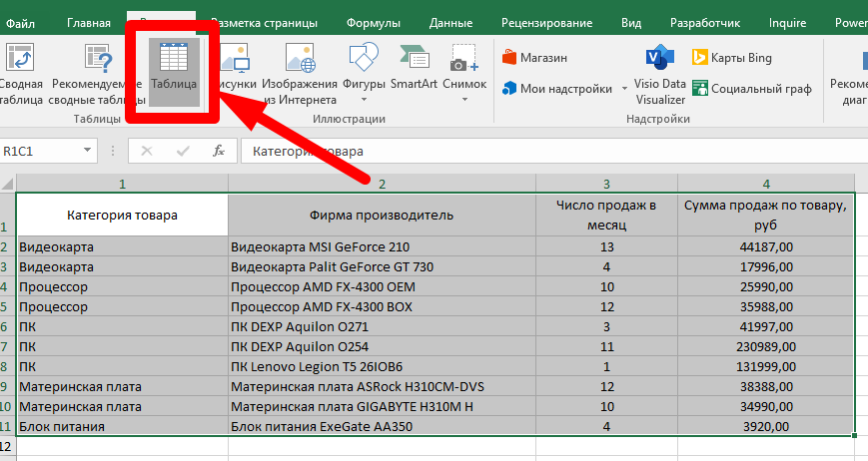This screenshot has width=868, height=461.
Task: Switch to the Главная tab
Action: click(x=89, y=23)
